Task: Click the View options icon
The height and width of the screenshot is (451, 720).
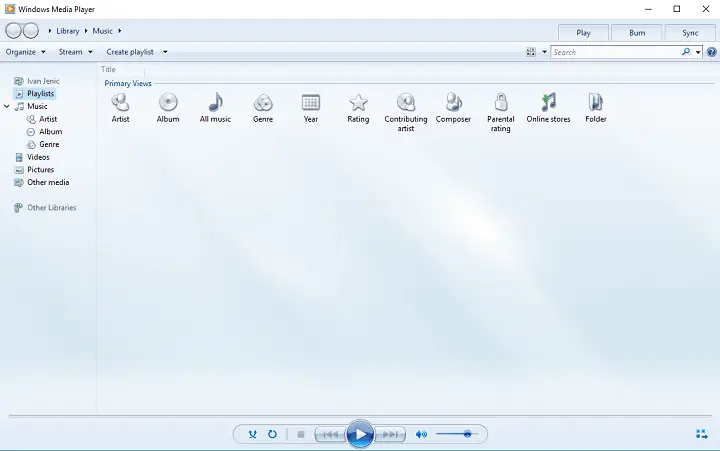Action: click(x=531, y=52)
